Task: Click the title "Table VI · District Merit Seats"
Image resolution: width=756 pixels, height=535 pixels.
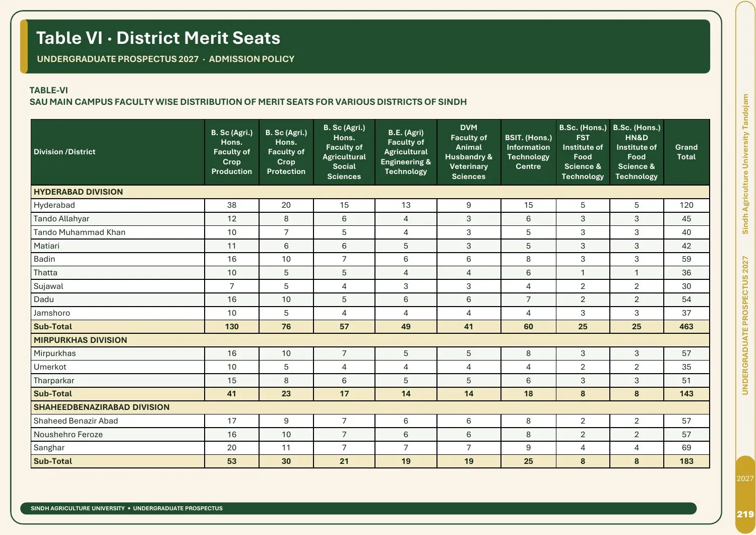Action: pos(158,38)
